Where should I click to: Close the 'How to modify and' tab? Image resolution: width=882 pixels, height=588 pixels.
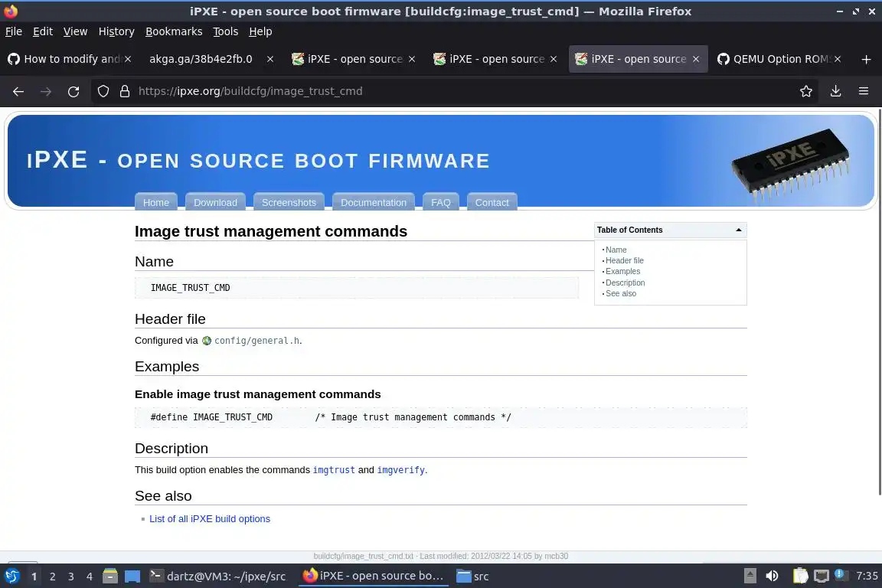(x=128, y=59)
